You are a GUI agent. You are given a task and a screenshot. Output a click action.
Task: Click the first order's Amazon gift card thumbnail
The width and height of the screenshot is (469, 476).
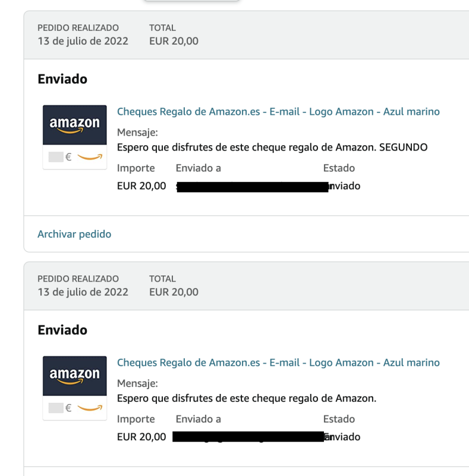click(75, 137)
